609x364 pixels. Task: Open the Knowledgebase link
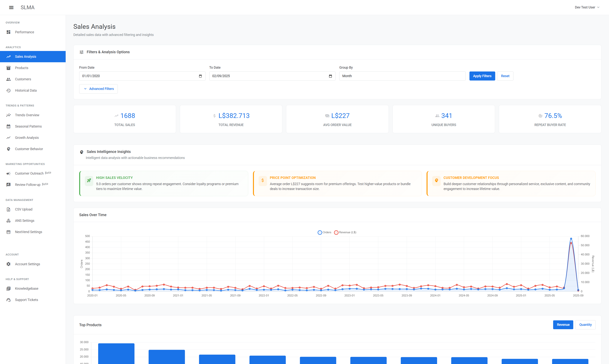[x=33, y=288]
